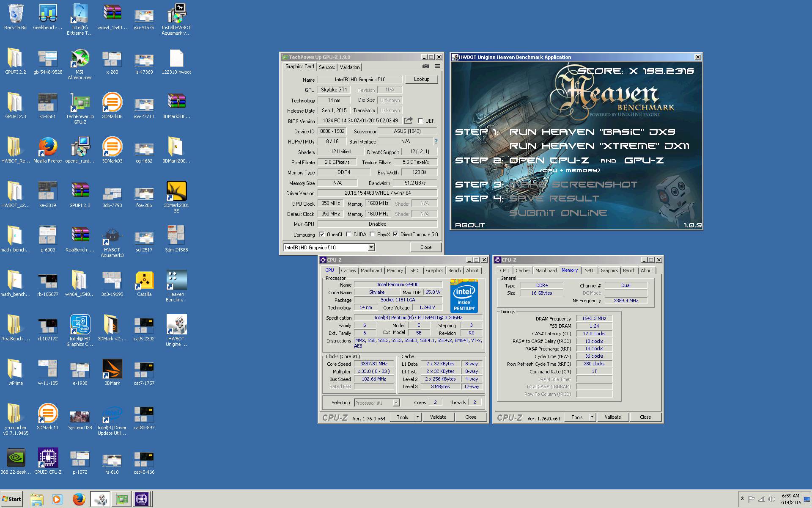This screenshot has height=508, width=812.
Task: Toggle OpenCL checkbox in GPU-Z
Action: [322, 235]
